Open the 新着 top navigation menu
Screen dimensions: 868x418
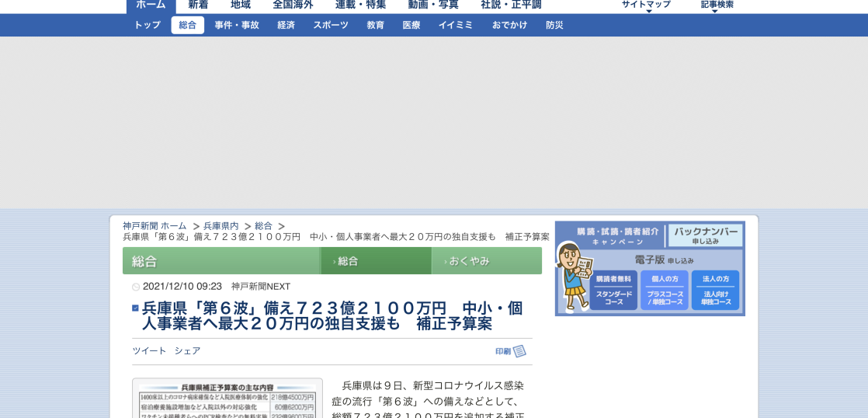[198, 5]
